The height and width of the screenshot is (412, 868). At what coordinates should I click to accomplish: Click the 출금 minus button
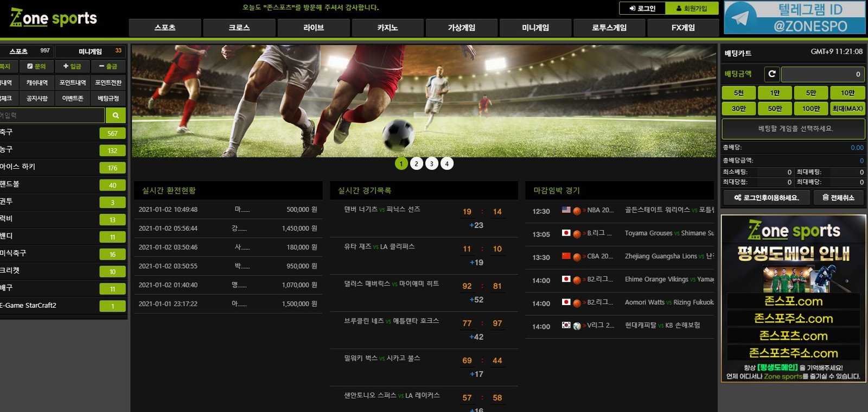(x=108, y=66)
